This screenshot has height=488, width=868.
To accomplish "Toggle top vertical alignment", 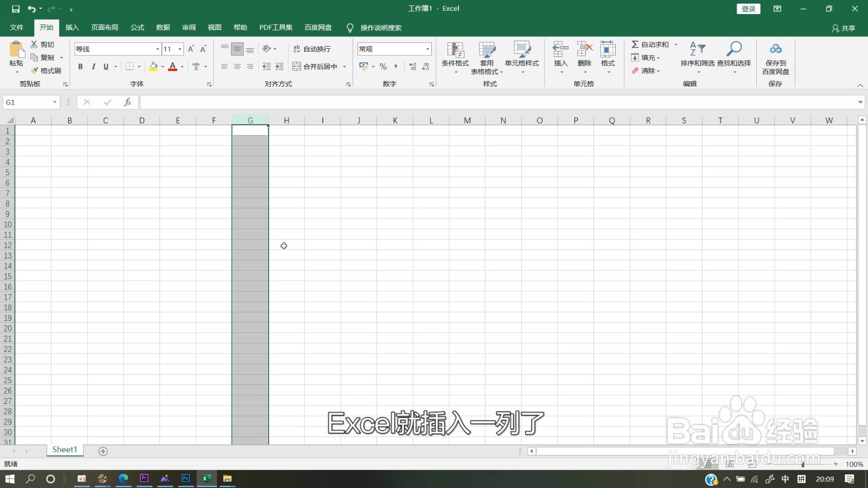I will (225, 49).
